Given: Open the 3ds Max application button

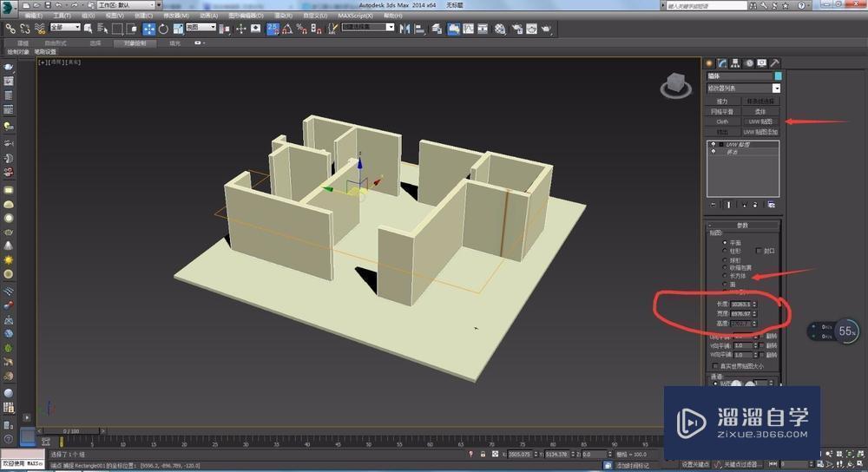Looking at the screenshot, I should [x=9, y=9].
